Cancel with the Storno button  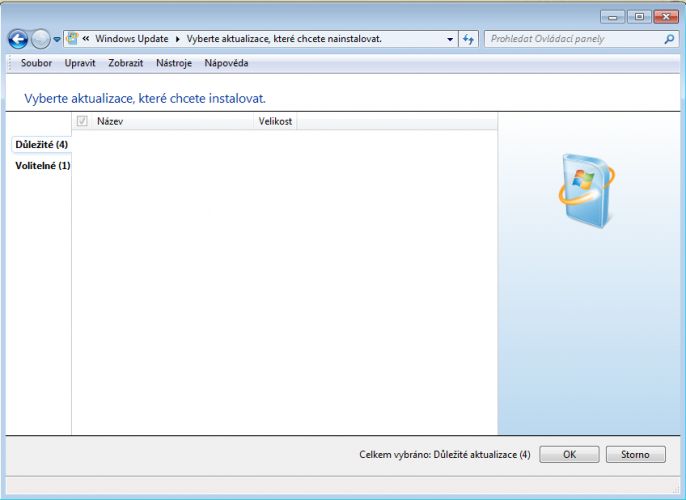tap(636, 455)
